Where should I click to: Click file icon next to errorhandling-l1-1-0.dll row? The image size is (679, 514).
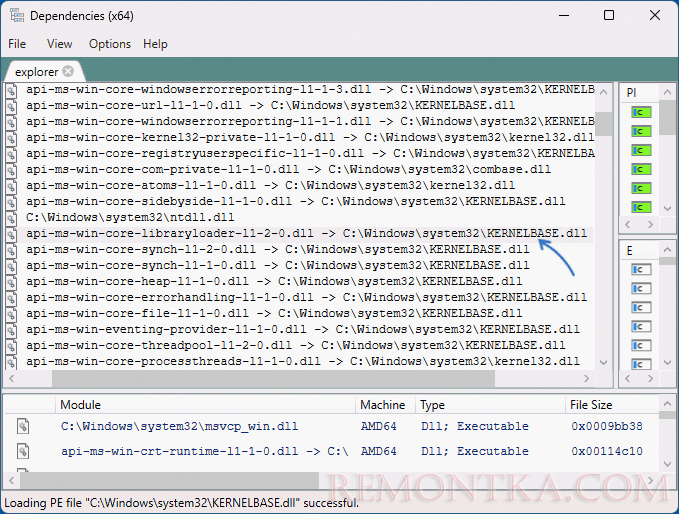(x=11, y=299)
